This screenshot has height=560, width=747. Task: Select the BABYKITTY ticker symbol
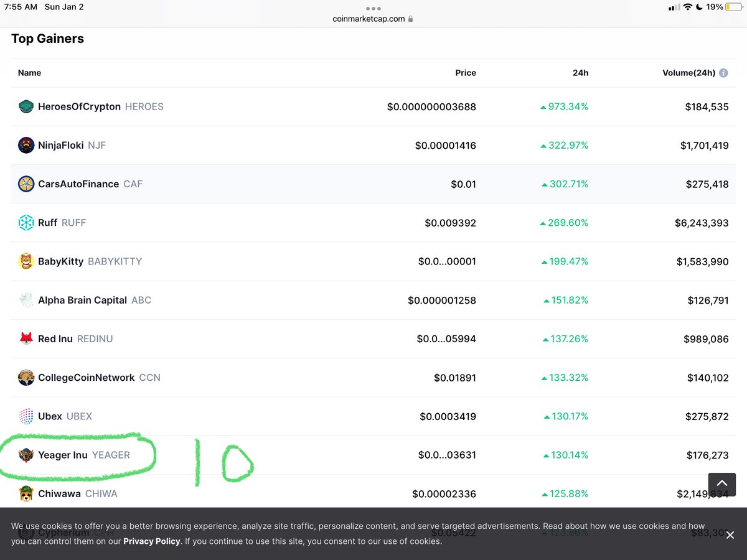(x=115, y=261)
